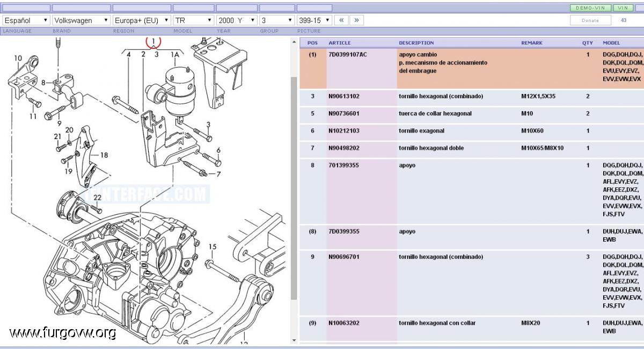The image size is (644, 349).
Task: Click the remark M10X60
Action: point(532,130)
